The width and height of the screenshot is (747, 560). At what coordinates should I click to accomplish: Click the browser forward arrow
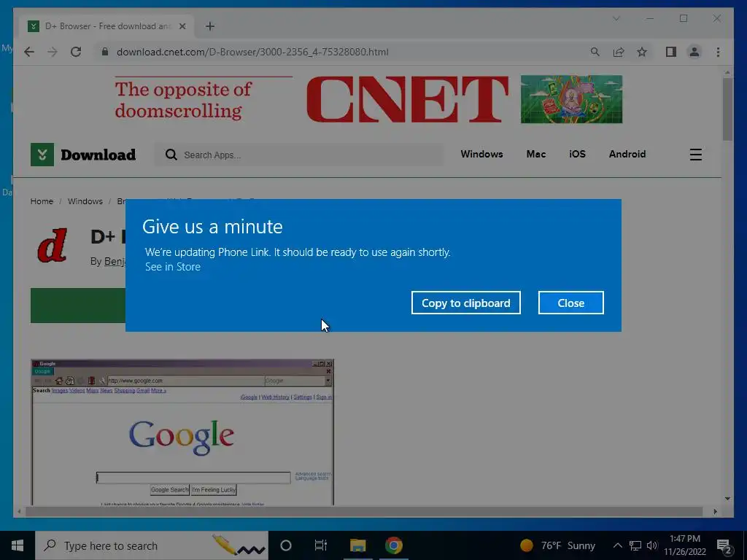coord(53,52)
